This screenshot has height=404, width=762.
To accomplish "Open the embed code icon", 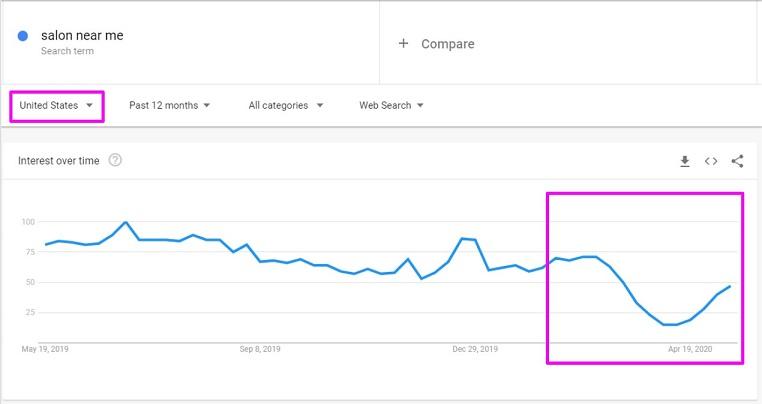I will point(711,161).
